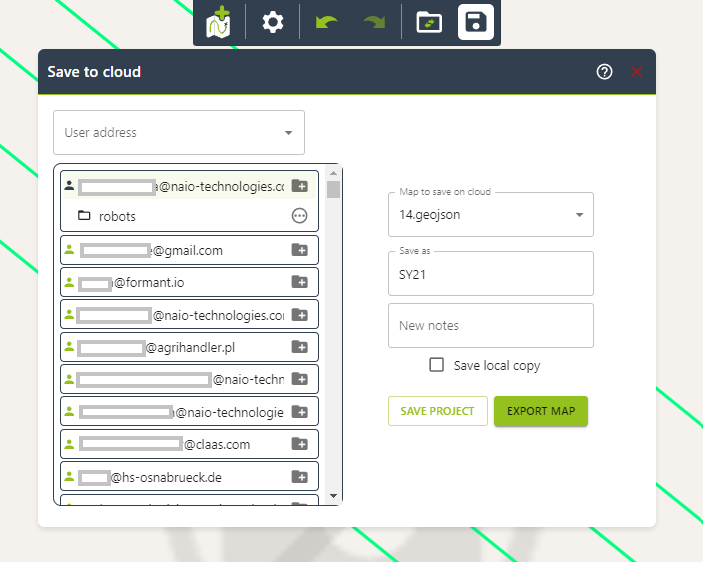Screen dimensions: 703x562
Task: Click the new map icon in toolbar
Action: coord(219,22)
